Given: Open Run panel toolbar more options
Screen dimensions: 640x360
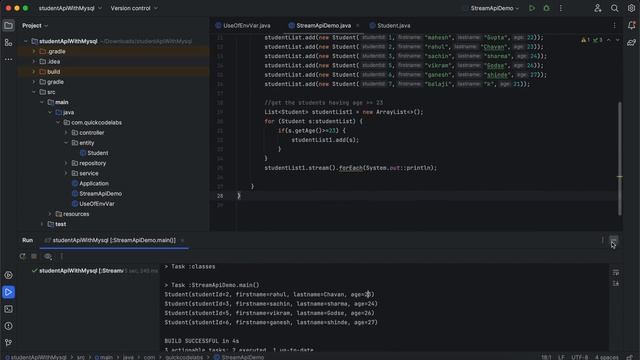Looking at the screenshot, I should click(x=62, y=256).
